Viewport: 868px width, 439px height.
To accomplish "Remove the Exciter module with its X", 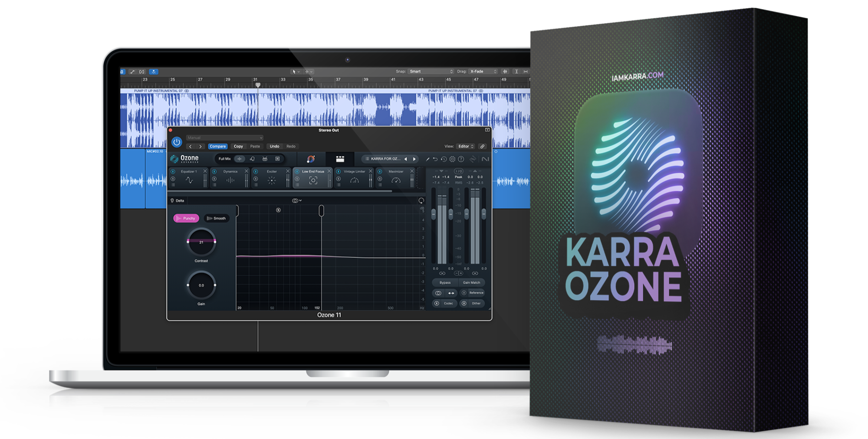I will click(x=287, y=171).
